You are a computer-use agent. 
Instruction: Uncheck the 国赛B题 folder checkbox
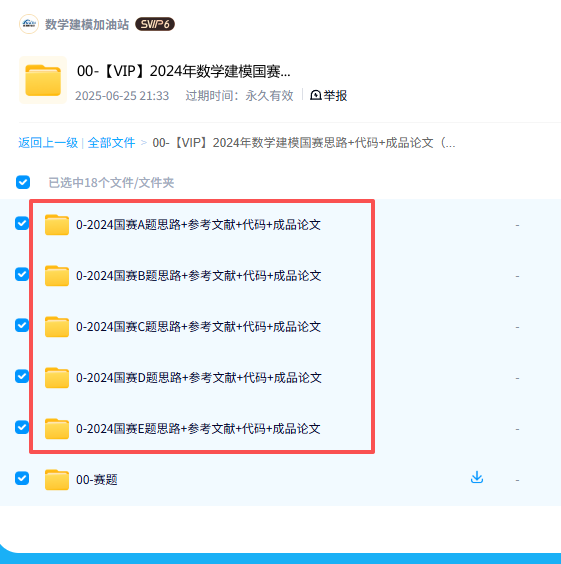(22, 274)
